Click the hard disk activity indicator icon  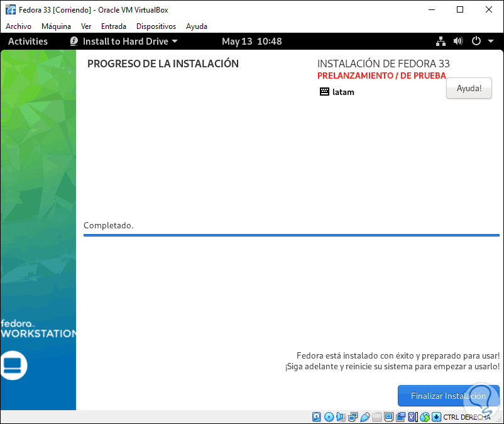317,417
